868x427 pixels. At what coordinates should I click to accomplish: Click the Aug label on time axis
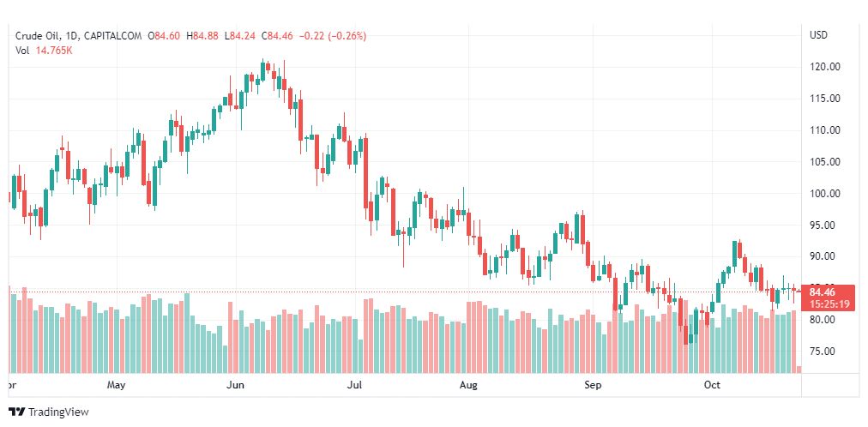pyautogui.click(x=468, y=386)
